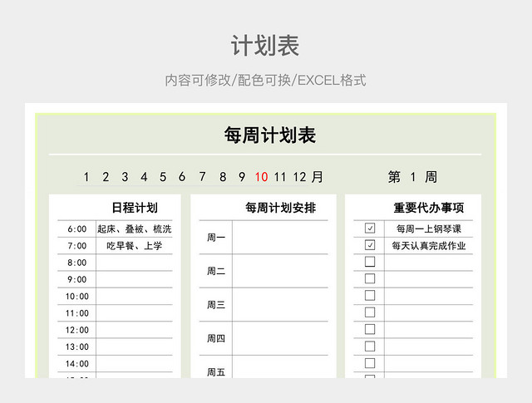Select month 12 in the month row
532x403 pixels.
click(x=299, y=177)
